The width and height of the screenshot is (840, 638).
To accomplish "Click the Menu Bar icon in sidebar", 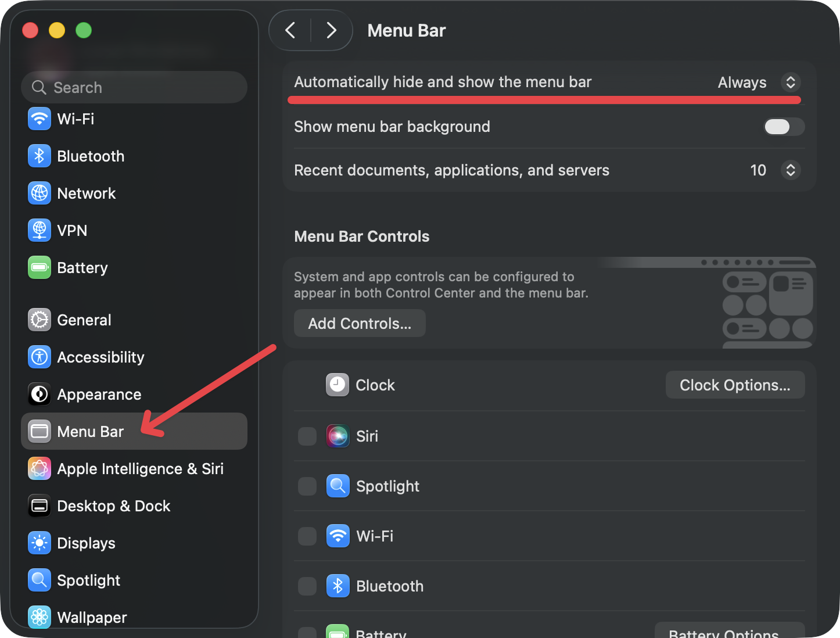I will tap(40, 431).
